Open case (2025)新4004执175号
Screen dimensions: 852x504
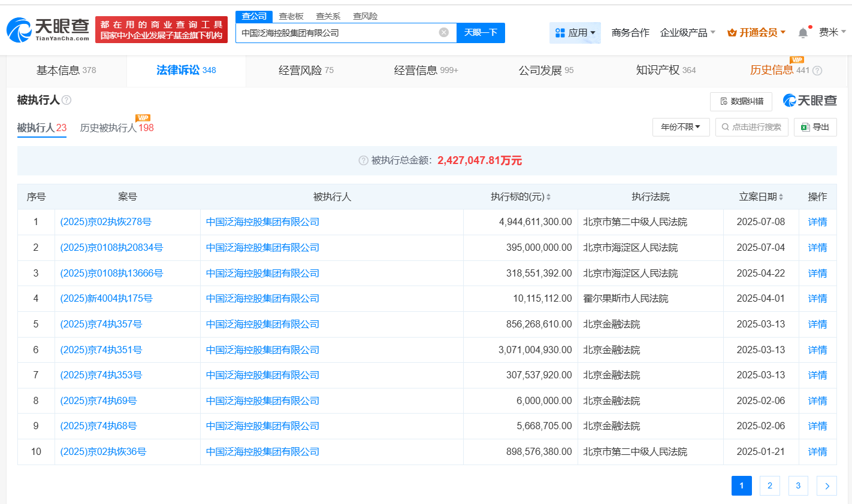coord(106,299)
